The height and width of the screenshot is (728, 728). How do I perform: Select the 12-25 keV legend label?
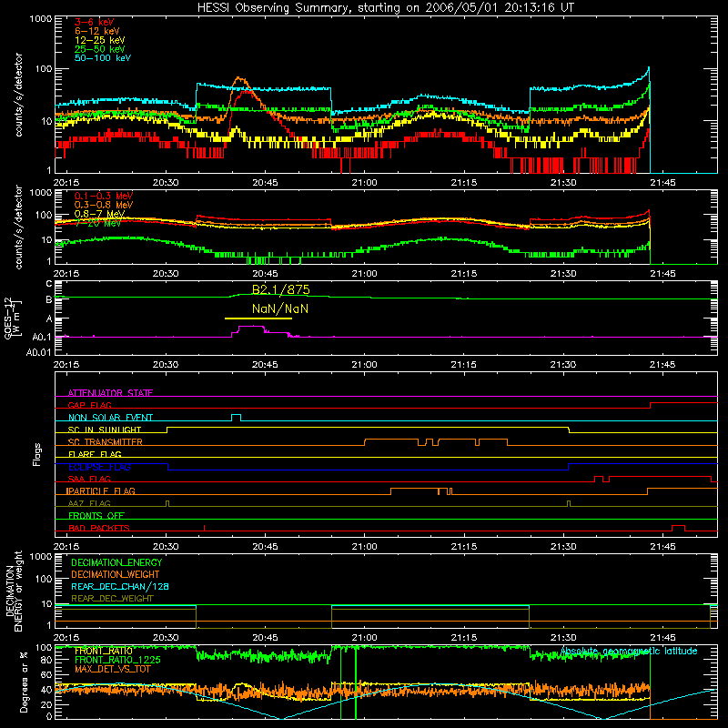click(100, 40)
